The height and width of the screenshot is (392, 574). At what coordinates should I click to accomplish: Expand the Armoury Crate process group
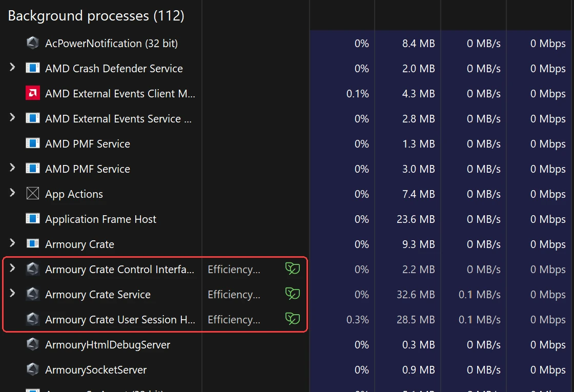point(12,243)
